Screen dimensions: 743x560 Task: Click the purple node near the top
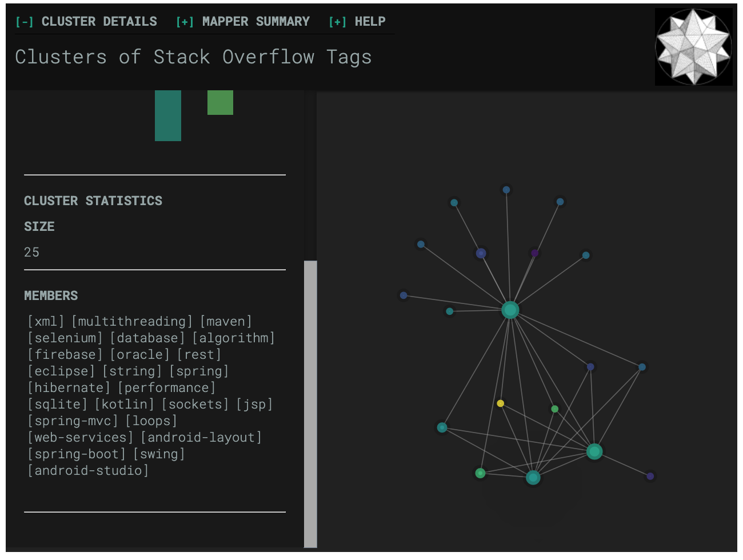534,252
